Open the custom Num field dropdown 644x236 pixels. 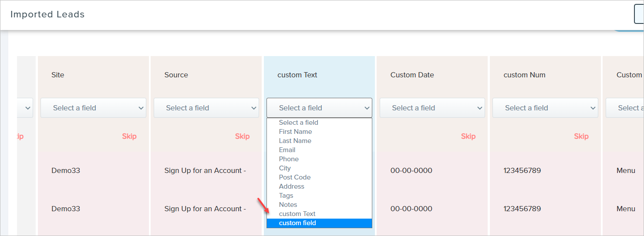pyautogui.click(x=545, y=108)
